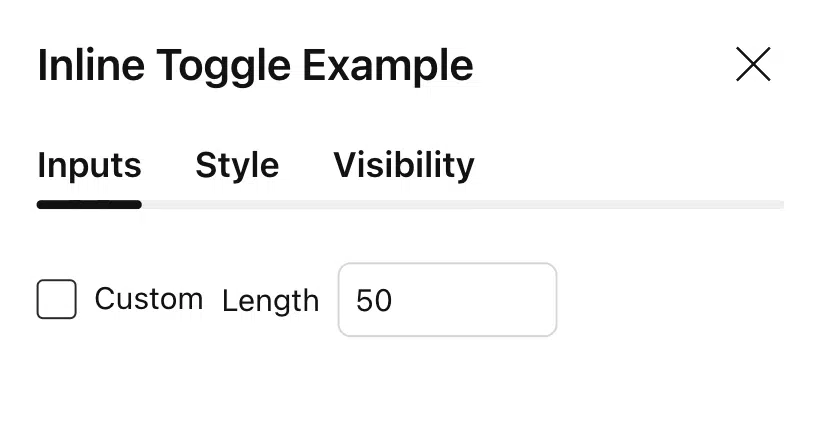
Task: Click the Custom checkbox label text
Action: click(148, 299)
